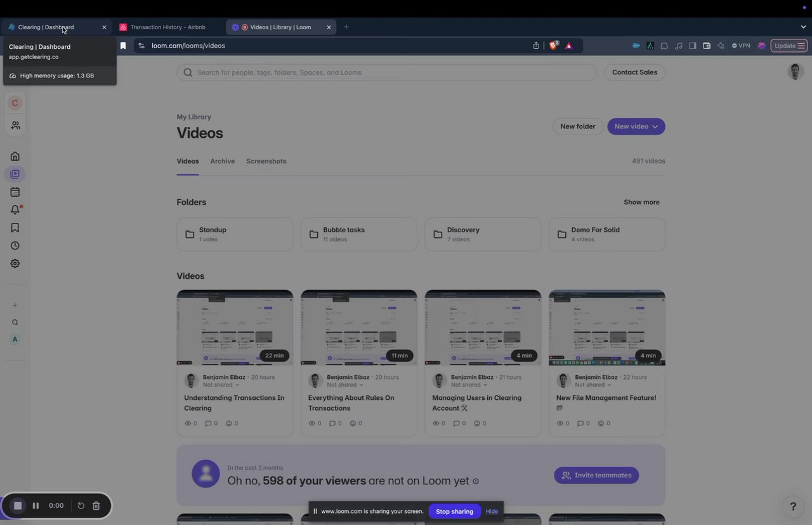
Task: Open the Demo For Solid folder
Action: pyautogui.click(x=607, y=234)
